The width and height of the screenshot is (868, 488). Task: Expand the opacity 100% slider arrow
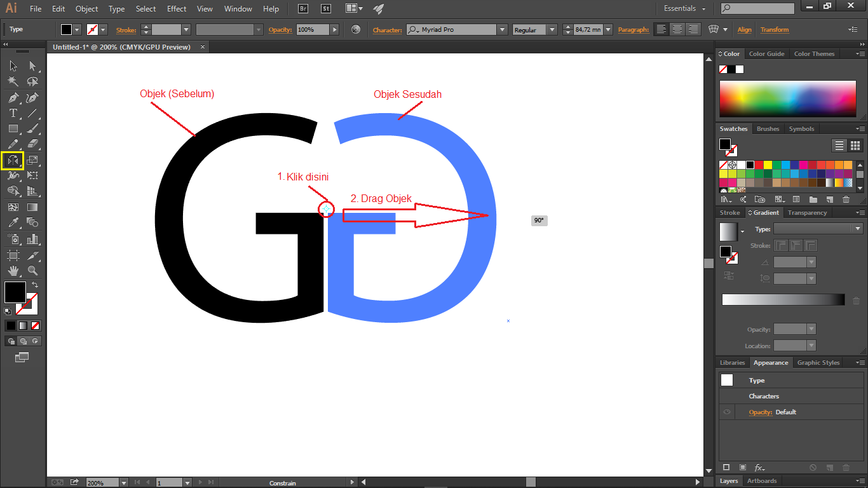pyautogui.click(x=334, y=30)
